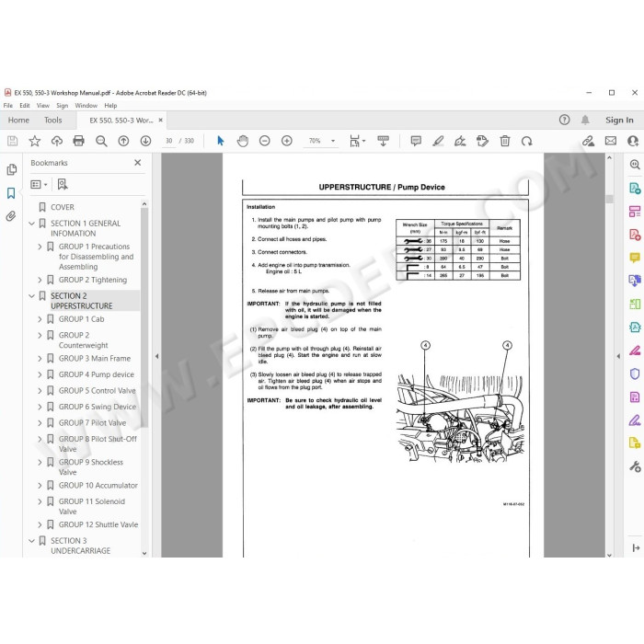Send file by email envelope icon
644x644 pixels.
[611, 141]
